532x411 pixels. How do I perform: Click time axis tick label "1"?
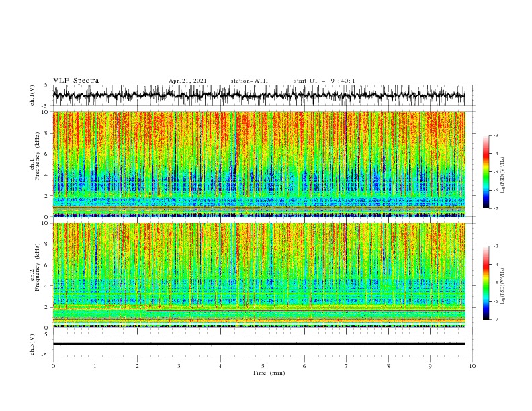95,366
